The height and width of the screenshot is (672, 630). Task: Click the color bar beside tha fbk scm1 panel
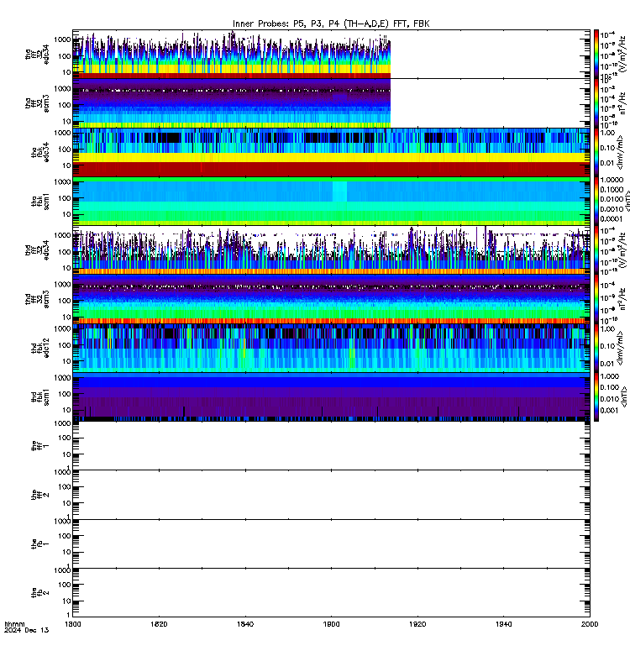(596, 202)
